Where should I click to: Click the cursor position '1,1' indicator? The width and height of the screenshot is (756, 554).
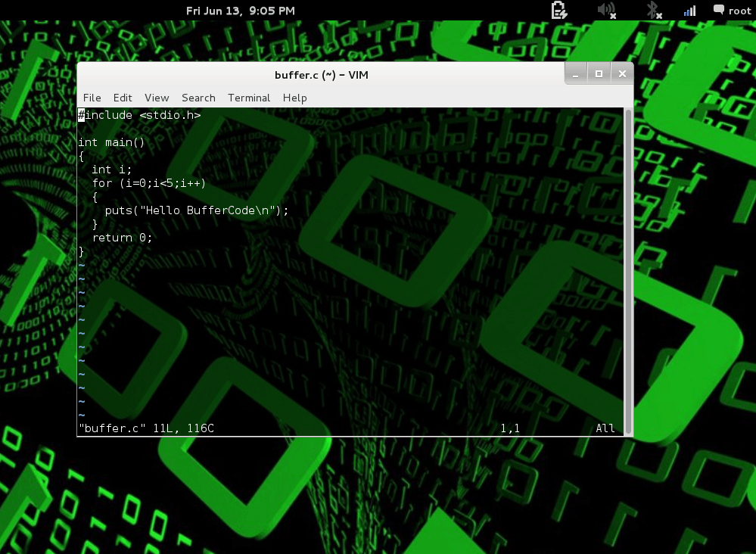point(509,428)
